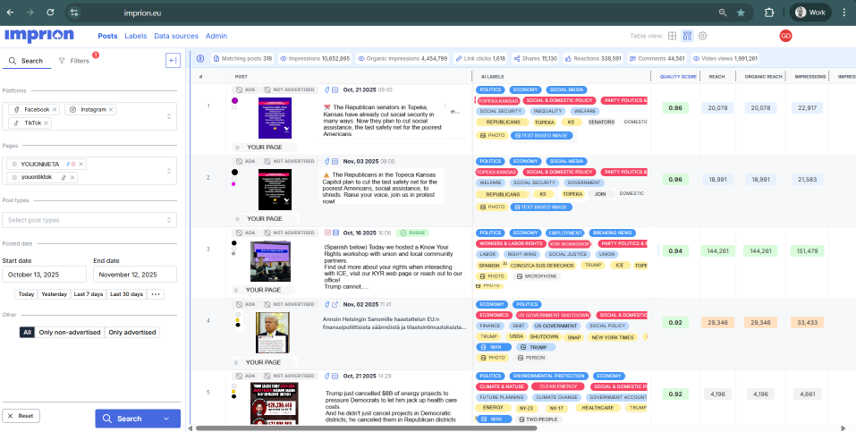Image resolution: width=856 pixels, height=432 pixels.
Task: Edit the End date field November 12, 2025
Action: pos(135,274)
